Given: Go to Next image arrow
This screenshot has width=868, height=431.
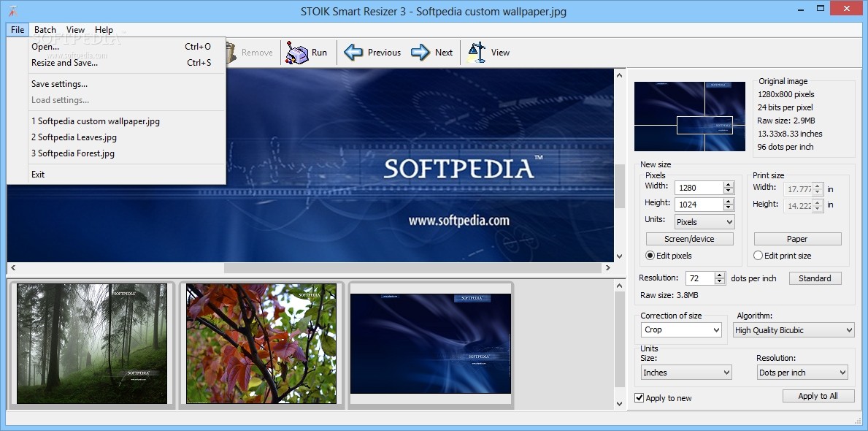Looking at the screenshot, I should pos(420,53).
